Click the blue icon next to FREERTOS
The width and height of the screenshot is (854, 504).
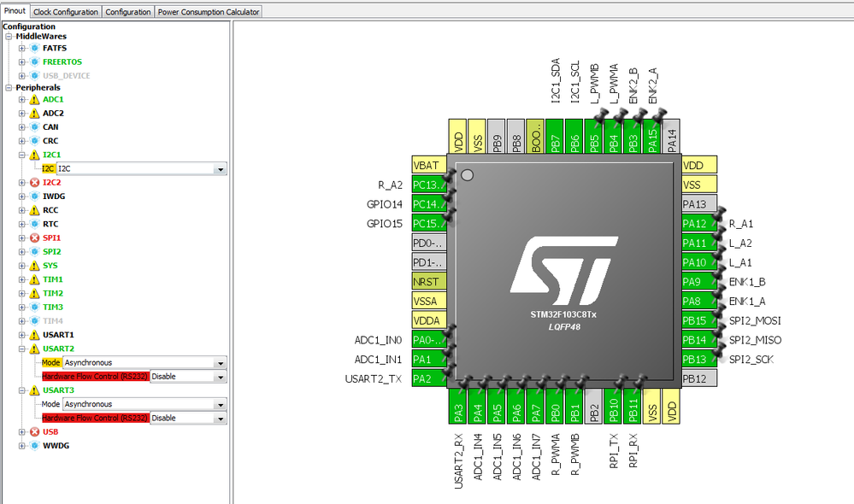[34, 62]
